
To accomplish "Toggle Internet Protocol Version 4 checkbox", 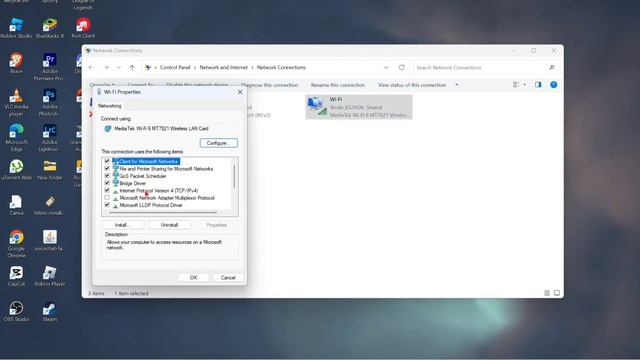I will 107,191.
